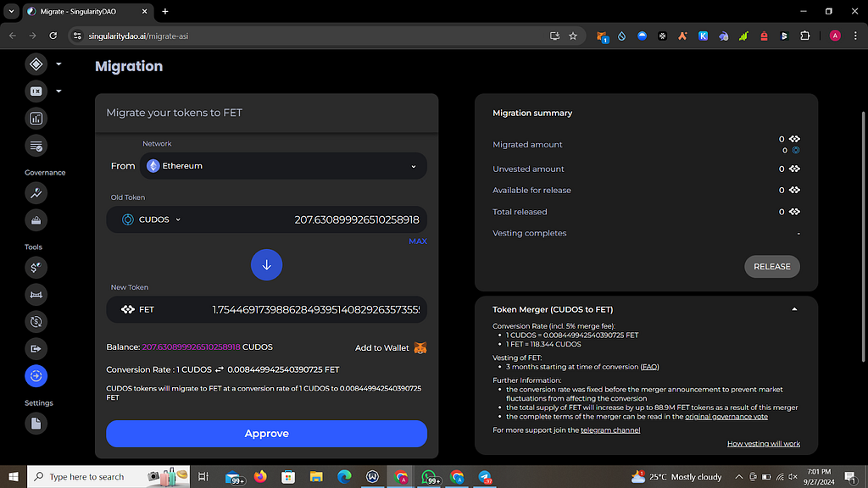Expand the dropdown arrow beside SingularityDAO logo
The width and height of the screenshot is (868, 488).
(58, 64)
